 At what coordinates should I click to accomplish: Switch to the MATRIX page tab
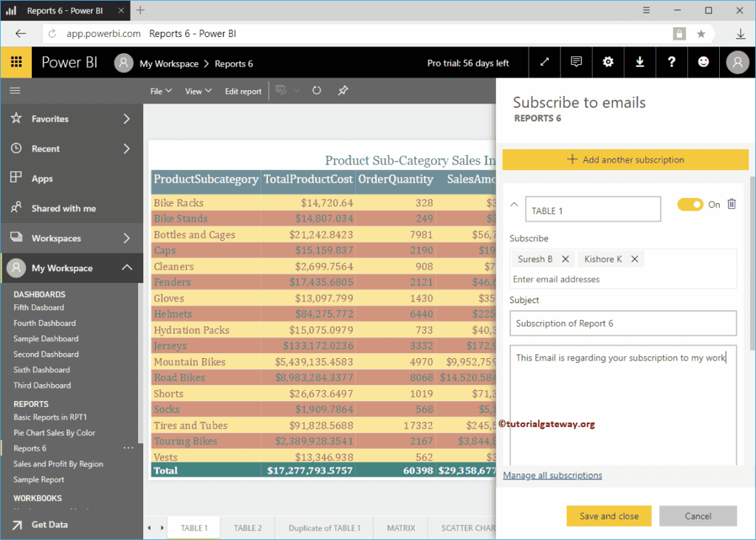(x=401, y=528)
